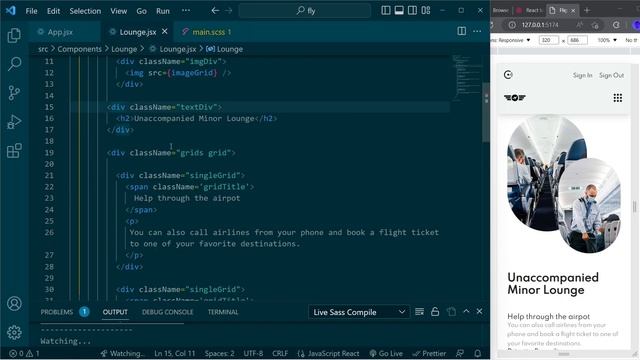Screen dimensions: 640x360
Task: Toggle the bottom panel layout icon
Action: (399, 11)
